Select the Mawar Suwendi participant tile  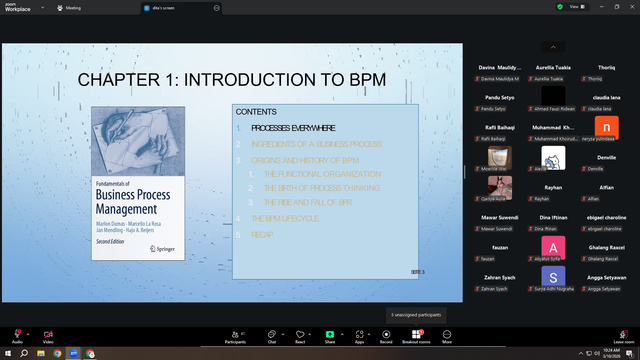coord(500,223)
